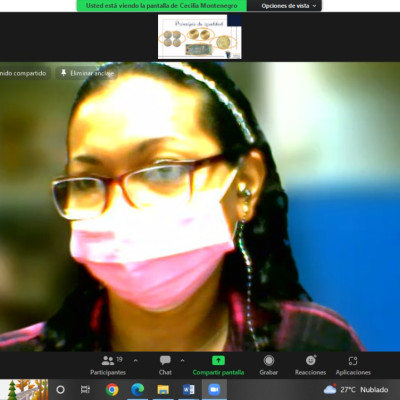Image resolution: width=400 pixels, height=400 pixels.
Task: Open File Explorer from the taskbar
Action: pos(163,389)
